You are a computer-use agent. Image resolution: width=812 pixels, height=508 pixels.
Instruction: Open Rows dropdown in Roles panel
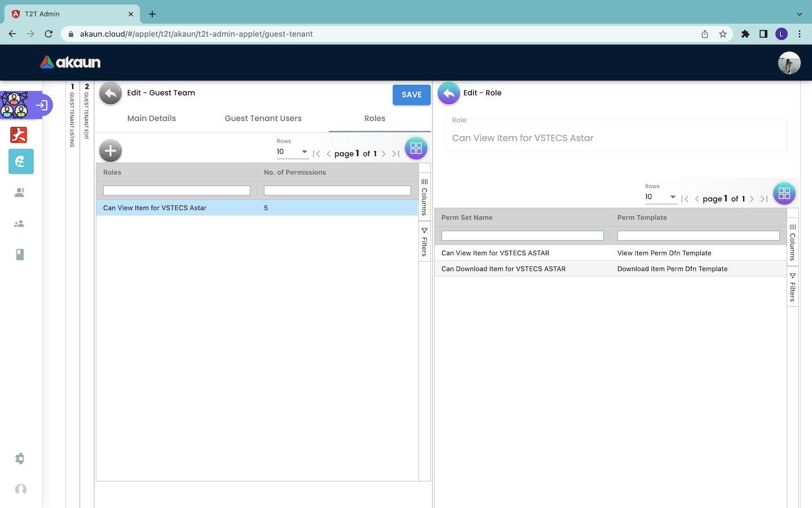point(292,152)
